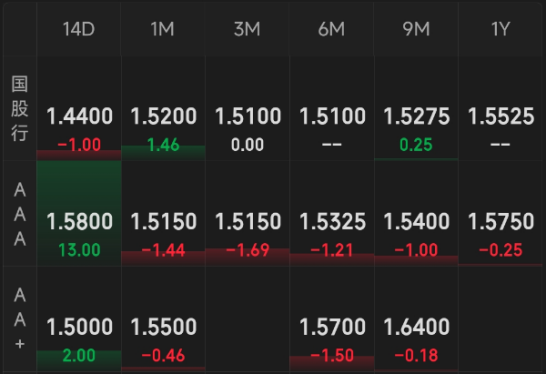This screenshot has width=547, height=375.
Task: Open the AAA 1Y cell showing 1.5750
Action: 501,213
